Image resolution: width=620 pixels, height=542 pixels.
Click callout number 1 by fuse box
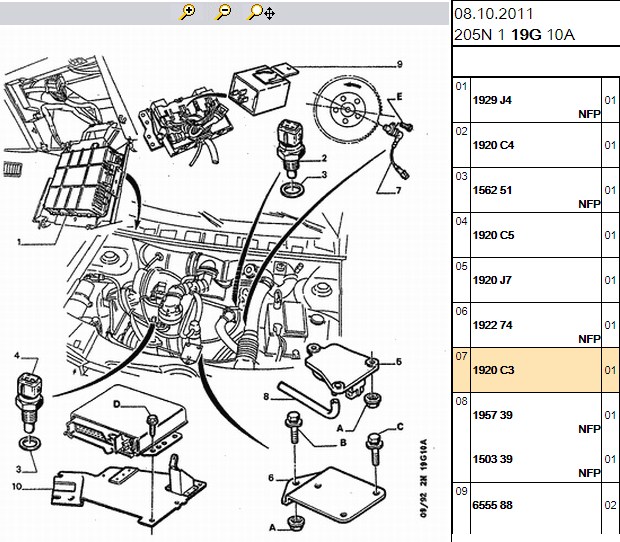click(19, 242)
